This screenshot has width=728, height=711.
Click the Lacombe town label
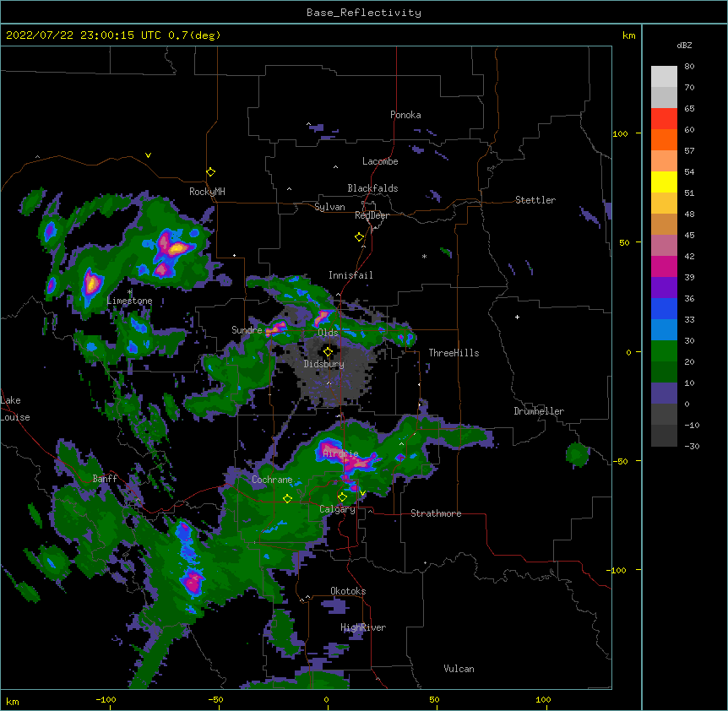(x=380, y=161)
